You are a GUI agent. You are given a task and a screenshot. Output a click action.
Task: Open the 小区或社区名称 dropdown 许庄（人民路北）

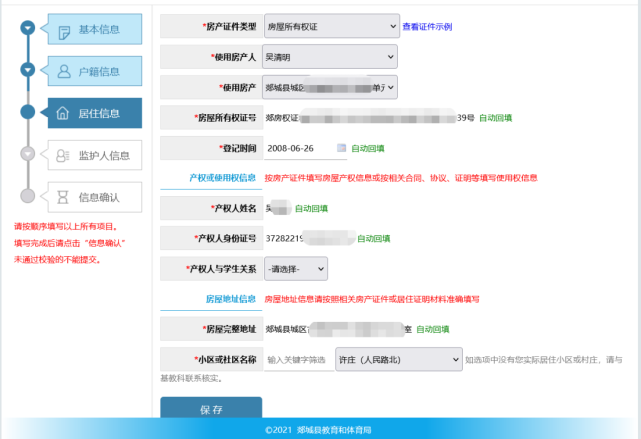[399, 359]
